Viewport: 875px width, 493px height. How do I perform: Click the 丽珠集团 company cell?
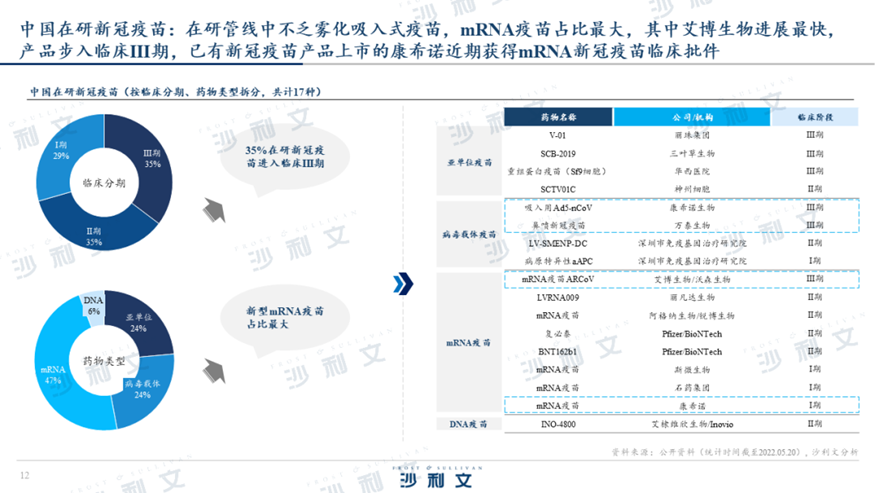(x=692, y=135)
